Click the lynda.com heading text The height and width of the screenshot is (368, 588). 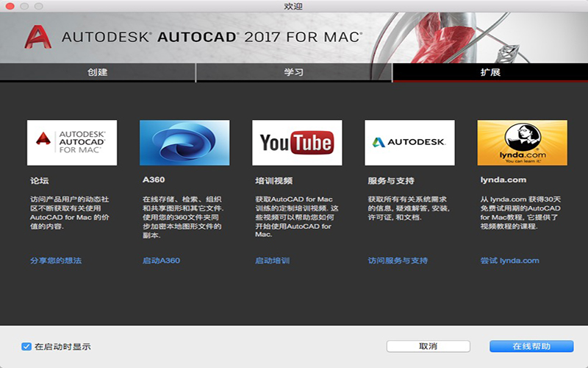pos(503,180)
